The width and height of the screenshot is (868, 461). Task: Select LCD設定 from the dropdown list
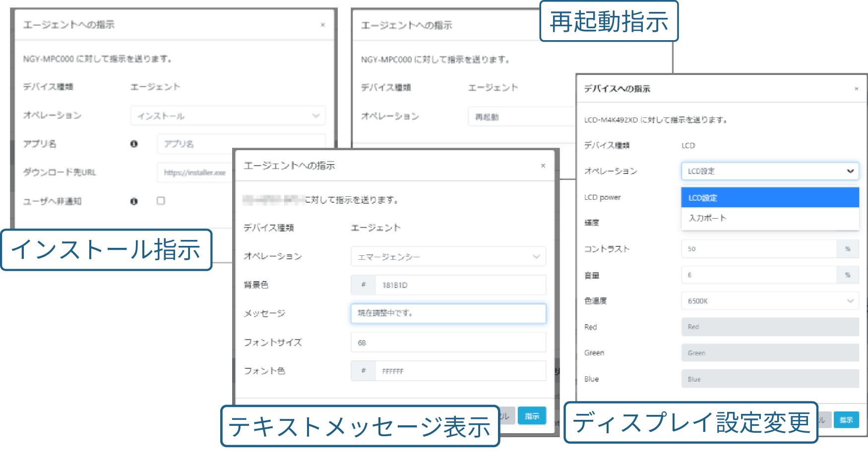[x=770, y=197]
